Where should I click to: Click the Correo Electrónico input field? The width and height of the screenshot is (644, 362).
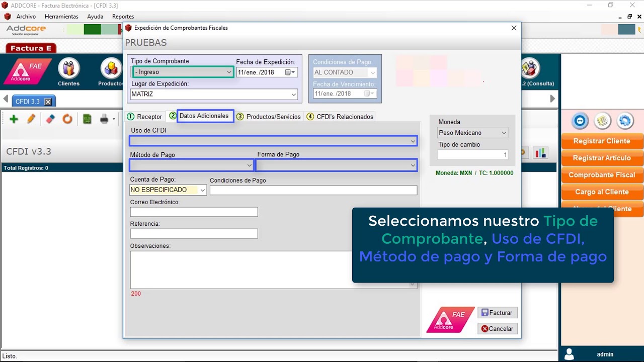point(194,212)
